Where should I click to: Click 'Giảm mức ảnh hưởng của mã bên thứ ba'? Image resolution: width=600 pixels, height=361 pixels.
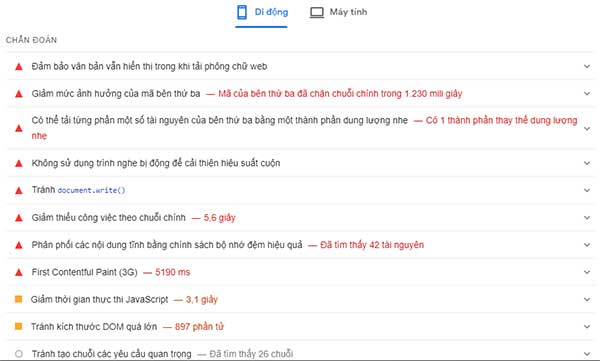click(x=116, y=93)
